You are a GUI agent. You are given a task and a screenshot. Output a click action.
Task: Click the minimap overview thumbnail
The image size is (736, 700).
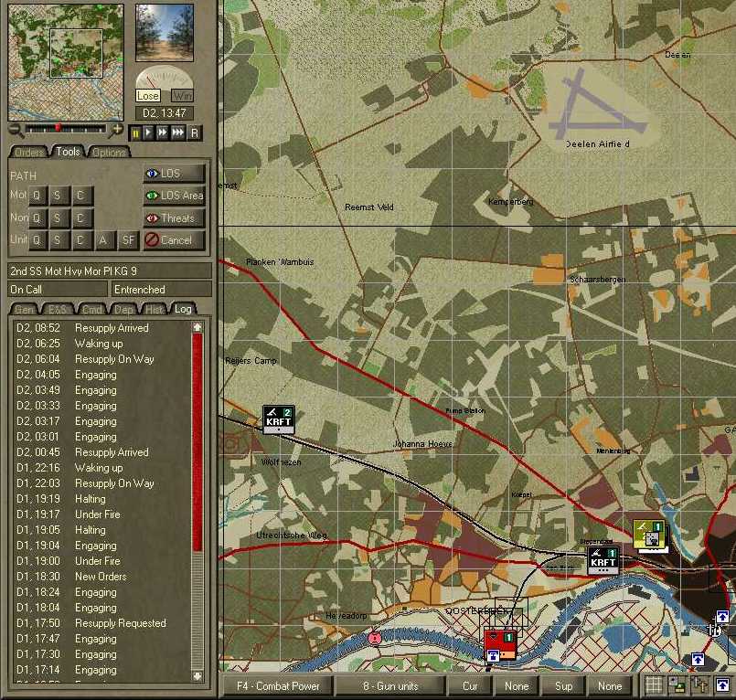pos(66,62)
